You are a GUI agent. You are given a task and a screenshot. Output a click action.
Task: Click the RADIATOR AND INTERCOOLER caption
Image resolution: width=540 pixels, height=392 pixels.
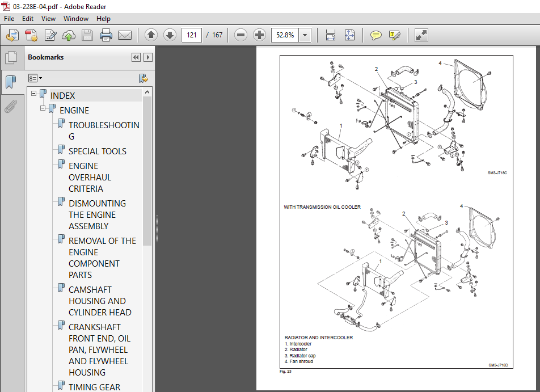click(319, 338)
